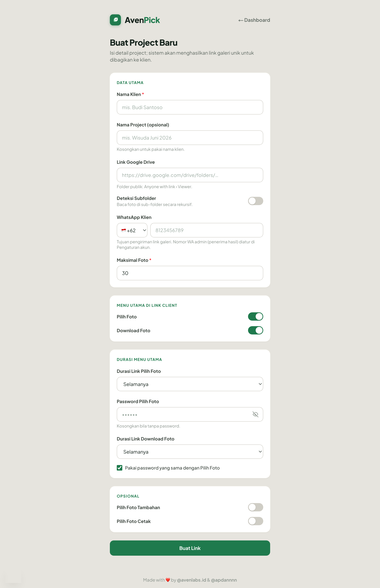Toggle password visibility eye icon
This screenshot has width=380, height=588.
tap(255, 414)
